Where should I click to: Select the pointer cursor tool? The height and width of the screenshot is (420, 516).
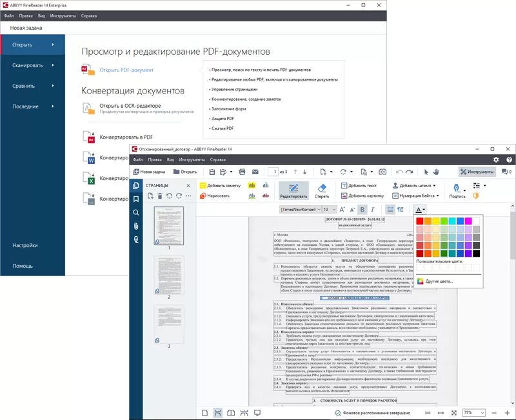tap(426, 172)
